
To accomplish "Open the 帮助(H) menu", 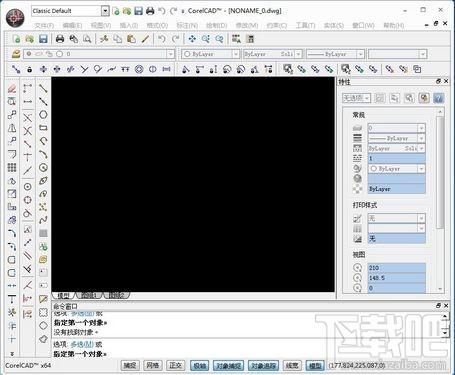I will coord(394,25).
